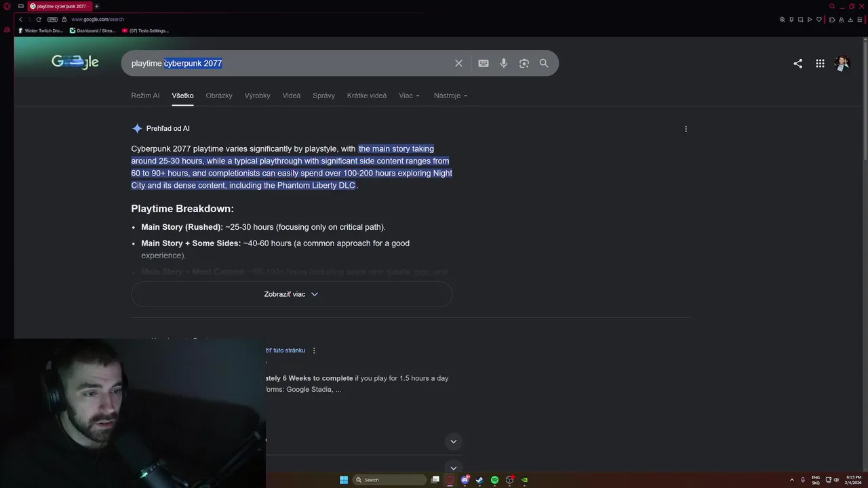Screen dimensions: 868x488
Task: Click the player send arrow icon
Action: [x=809, y=19]
